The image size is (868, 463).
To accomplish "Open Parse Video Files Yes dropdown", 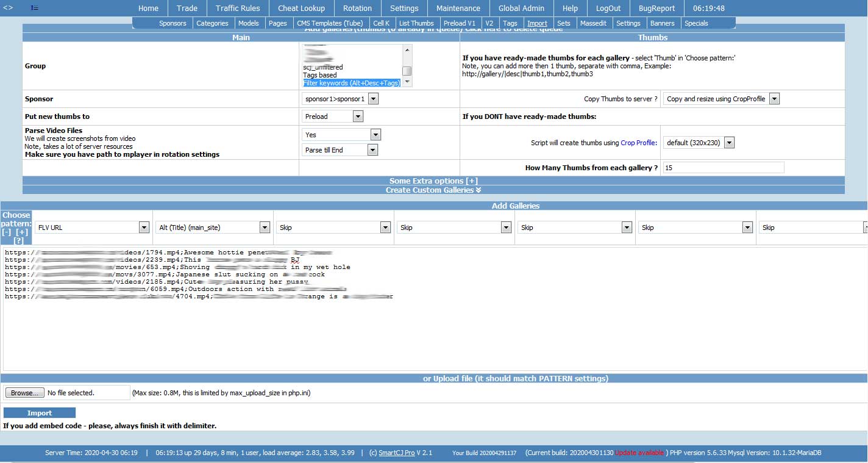I will click(341, 134).
